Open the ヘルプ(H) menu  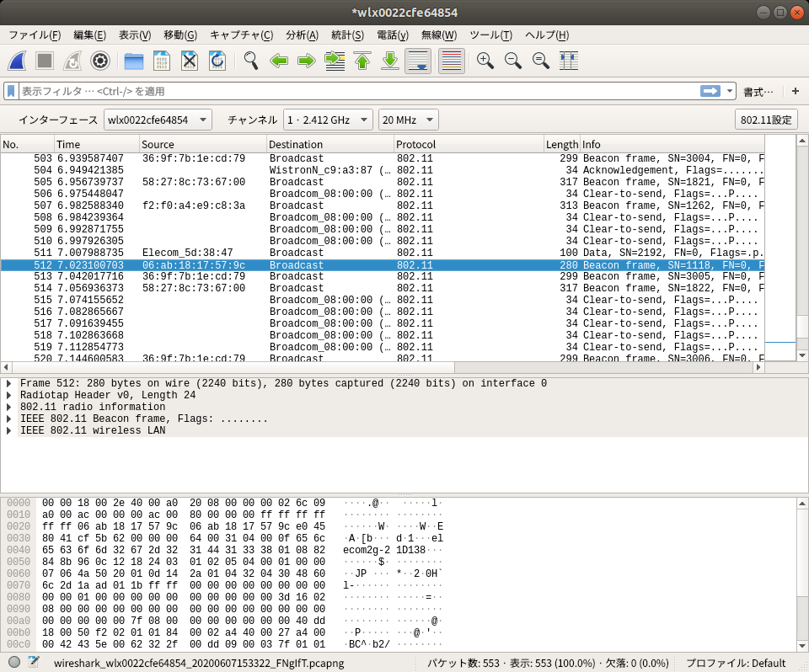tap(547, 35)
